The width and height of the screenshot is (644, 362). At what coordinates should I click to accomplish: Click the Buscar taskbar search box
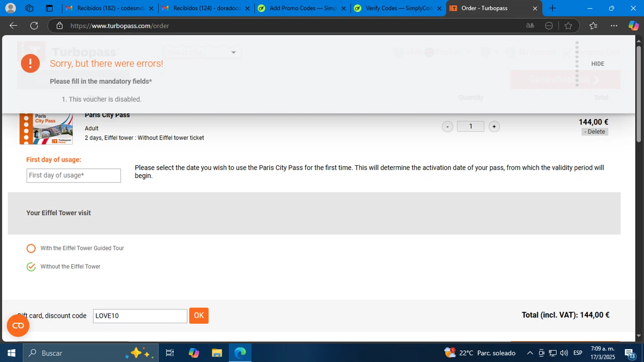pos(91,353)
